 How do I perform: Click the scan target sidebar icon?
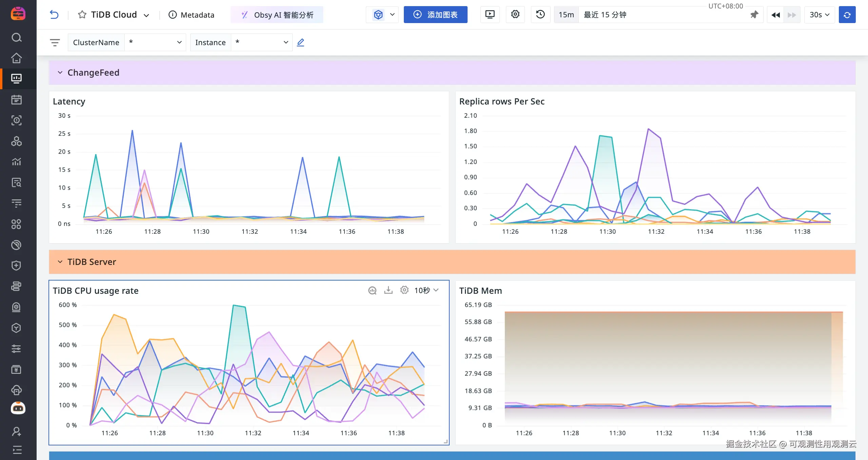[16, 120]
